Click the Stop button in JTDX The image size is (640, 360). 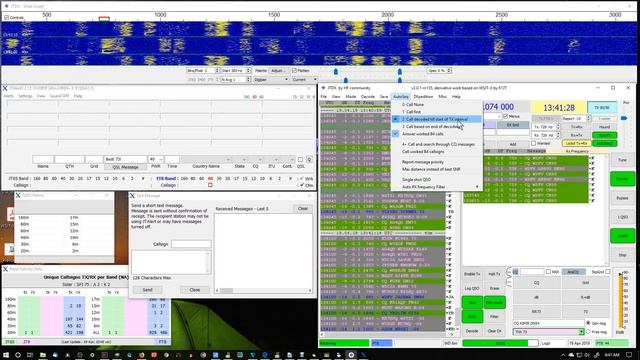tap(622, 255)
